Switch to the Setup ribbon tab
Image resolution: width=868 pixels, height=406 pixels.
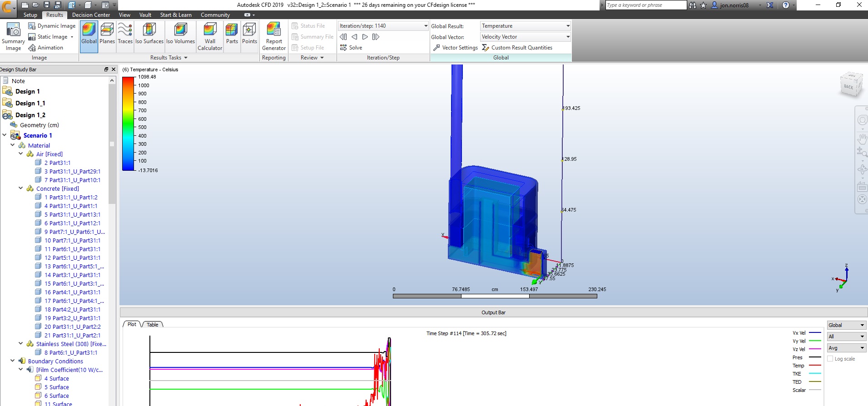pos(30,15)
